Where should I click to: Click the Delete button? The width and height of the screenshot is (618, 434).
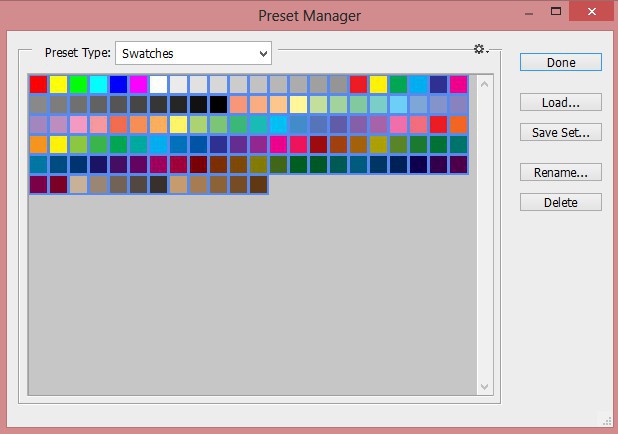pos(560,202)
